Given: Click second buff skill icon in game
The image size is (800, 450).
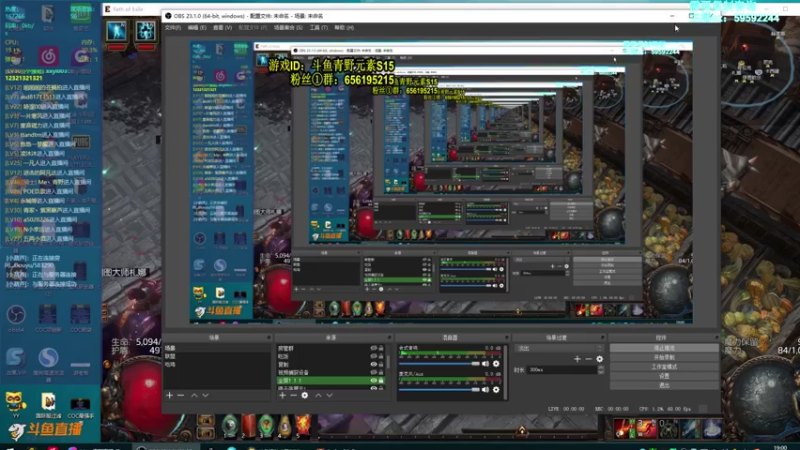Looking at the screenshot, I should pos(145,31).
